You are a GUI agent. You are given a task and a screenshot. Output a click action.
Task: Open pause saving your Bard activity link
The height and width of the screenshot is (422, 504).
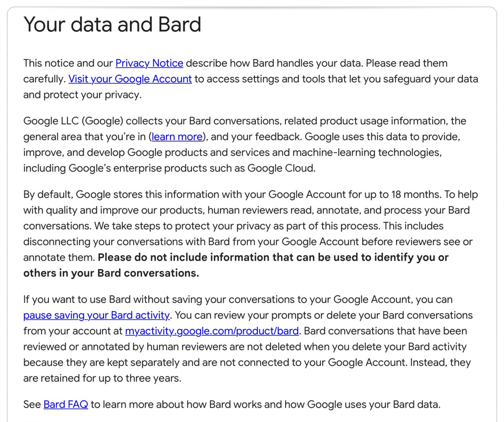tap(96, 315)
